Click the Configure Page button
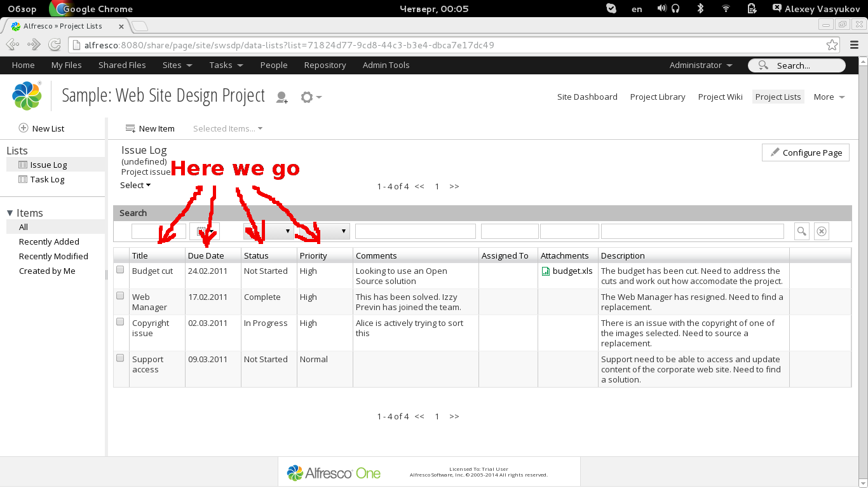Image resolution: width=868 pixels, height=488 pixels. point(805,152)
